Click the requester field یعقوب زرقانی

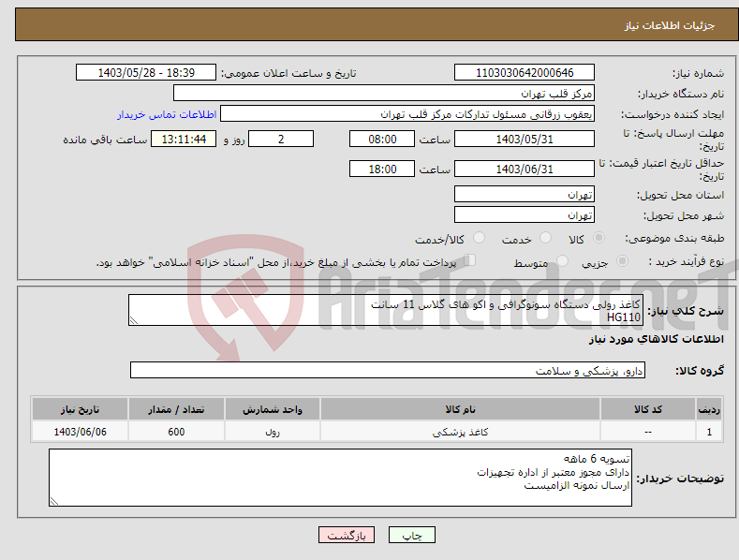407,113
